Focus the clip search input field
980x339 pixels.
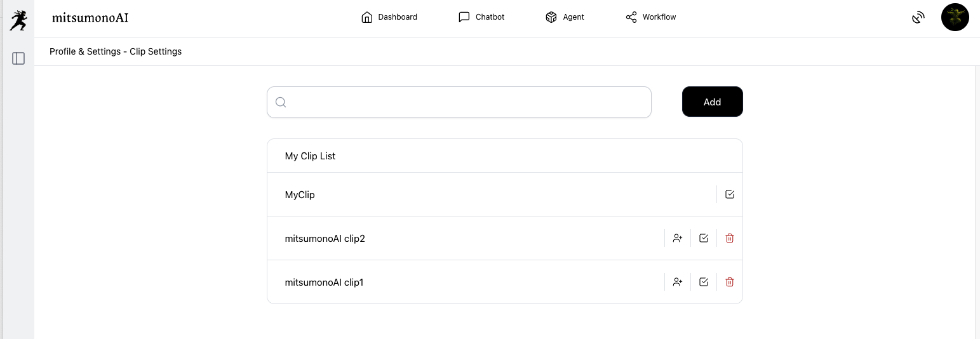click(469, 102)
